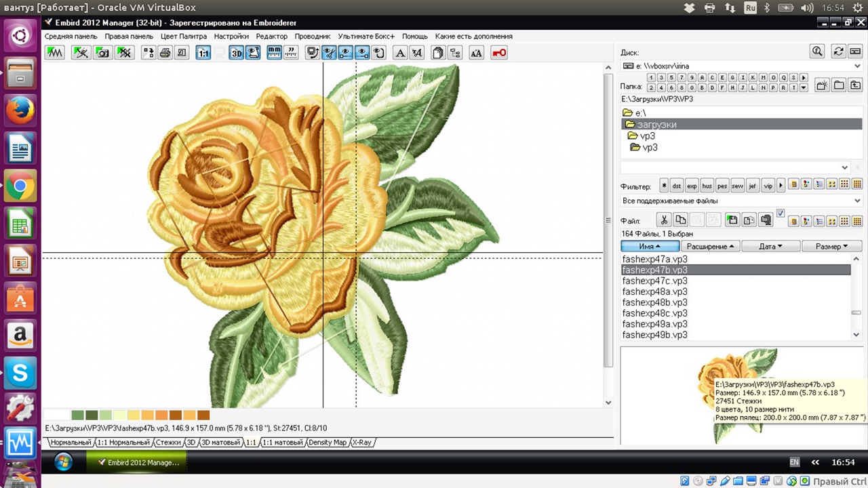Apply the asterisk all-files filter
This screenshot has height=488, width=868.
[664, 185]
